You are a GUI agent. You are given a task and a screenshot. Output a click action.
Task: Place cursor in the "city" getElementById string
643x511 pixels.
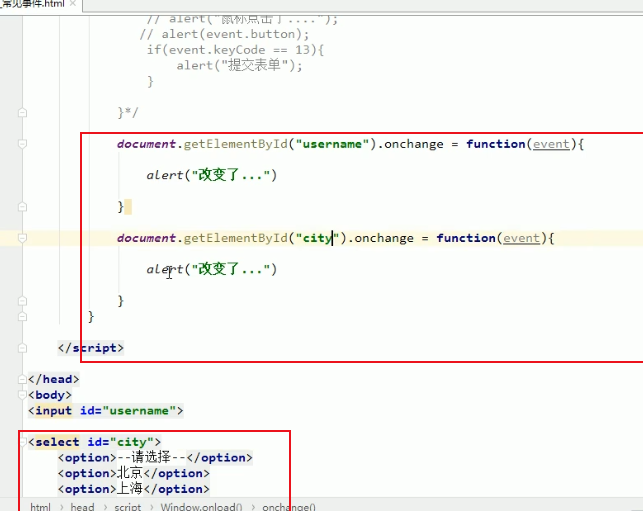coord(317,238)
